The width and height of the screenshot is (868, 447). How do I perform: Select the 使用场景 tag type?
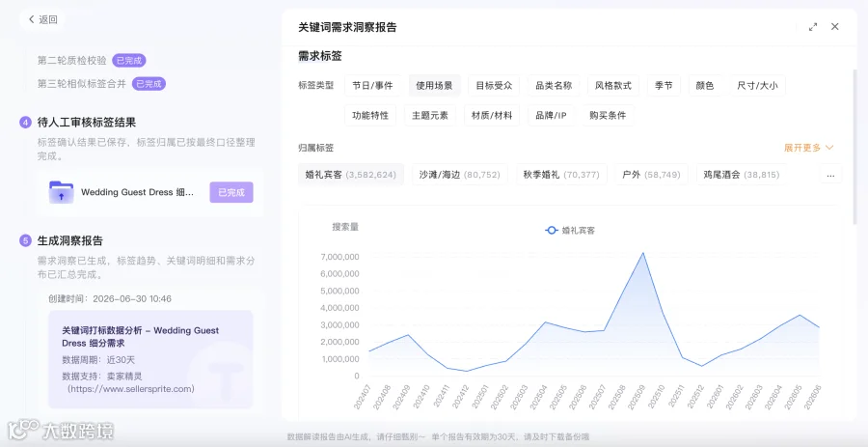pos(435,86)
